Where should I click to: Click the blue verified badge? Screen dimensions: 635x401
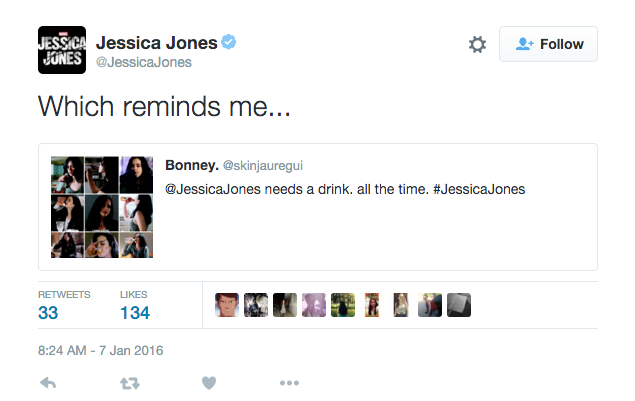point(230,42)
